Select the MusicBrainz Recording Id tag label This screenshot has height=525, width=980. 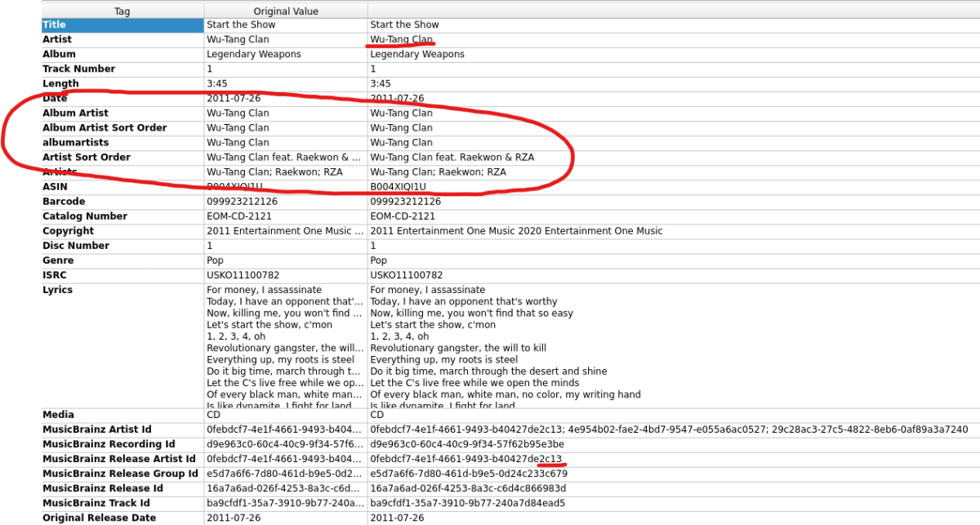[x=109, y=444]
